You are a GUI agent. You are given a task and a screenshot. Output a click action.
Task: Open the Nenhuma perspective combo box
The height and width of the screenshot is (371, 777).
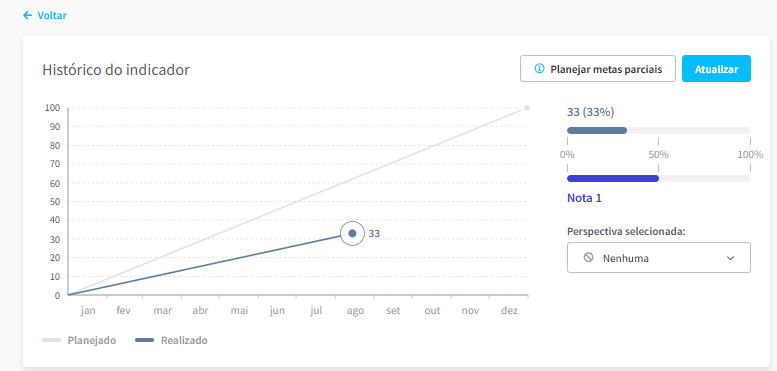(659, 258)
